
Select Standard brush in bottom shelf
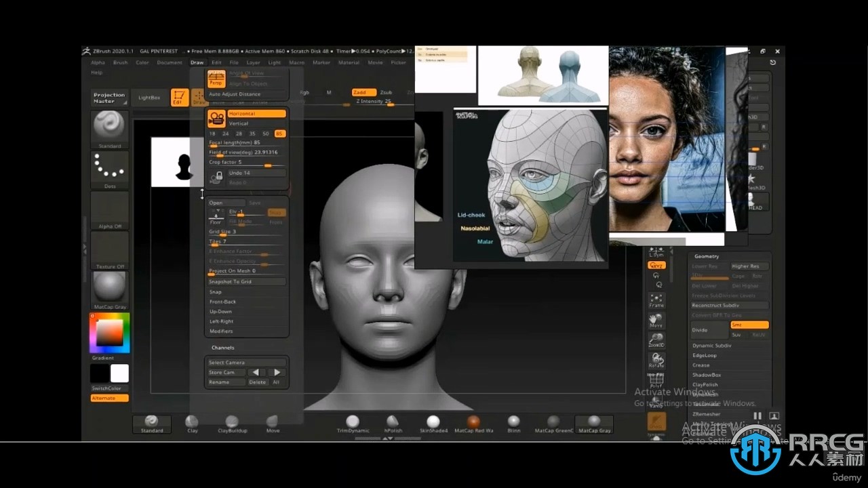pos(152,424)
